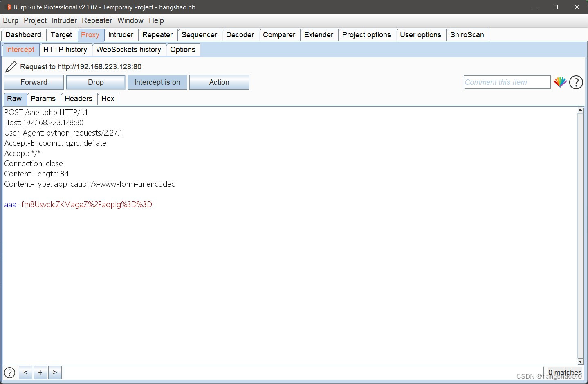Click the Accept-Encoding: gzip, deflate line
The image size is (588, 384).
pyautogui.click(x=55, y=143)
